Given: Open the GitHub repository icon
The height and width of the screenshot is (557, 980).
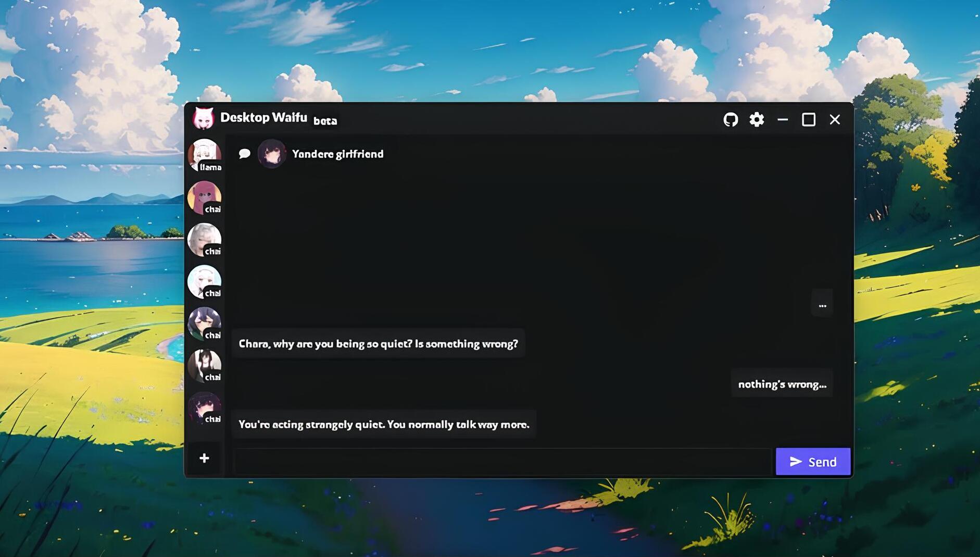Looking at the screenshot, I should 731,120.
